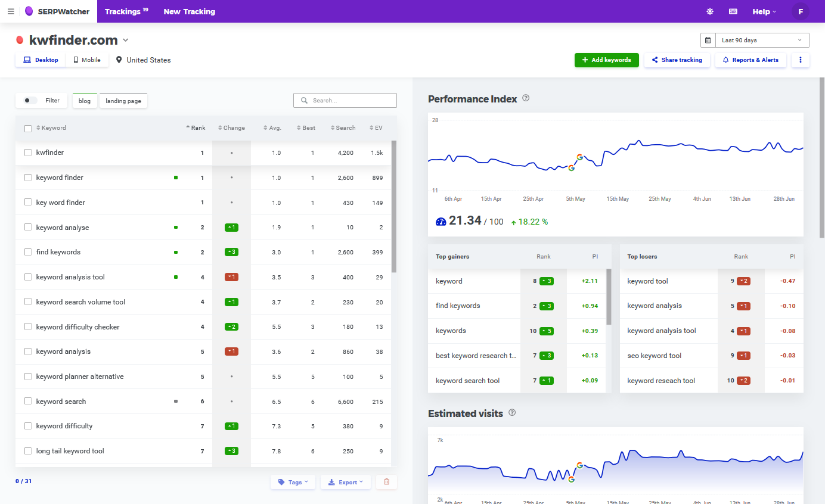Switch to Desktop results
This screenshot has height=504, width=825.
pos(41,60)
